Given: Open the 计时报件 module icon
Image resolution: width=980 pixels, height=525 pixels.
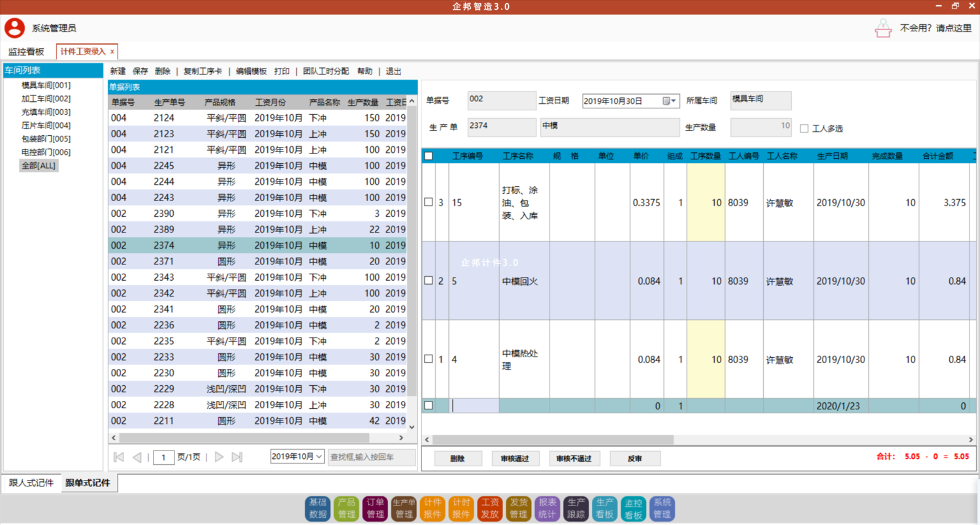Looking at the screenshot, I should (x=461, y=509).
